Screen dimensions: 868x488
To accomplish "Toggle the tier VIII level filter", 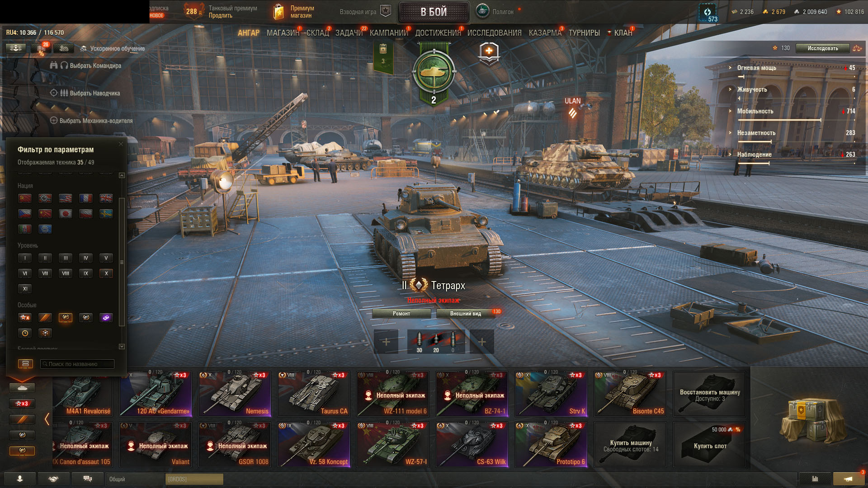I will [66, 273].
